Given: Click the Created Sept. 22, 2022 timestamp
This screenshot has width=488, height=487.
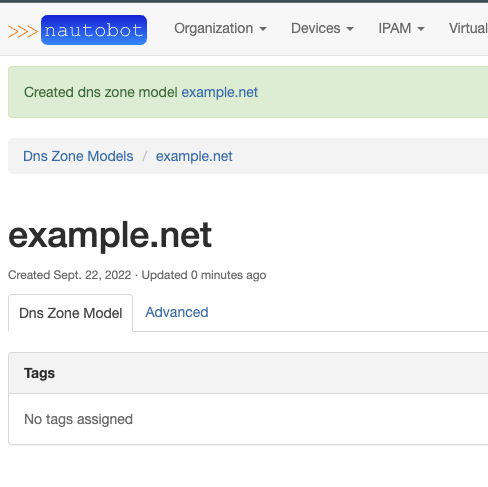Looking at the screenshot, I should coord(69,275).
